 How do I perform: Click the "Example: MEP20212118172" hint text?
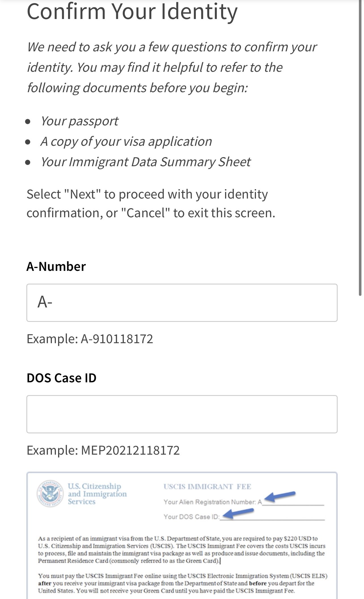coord(103,450)
